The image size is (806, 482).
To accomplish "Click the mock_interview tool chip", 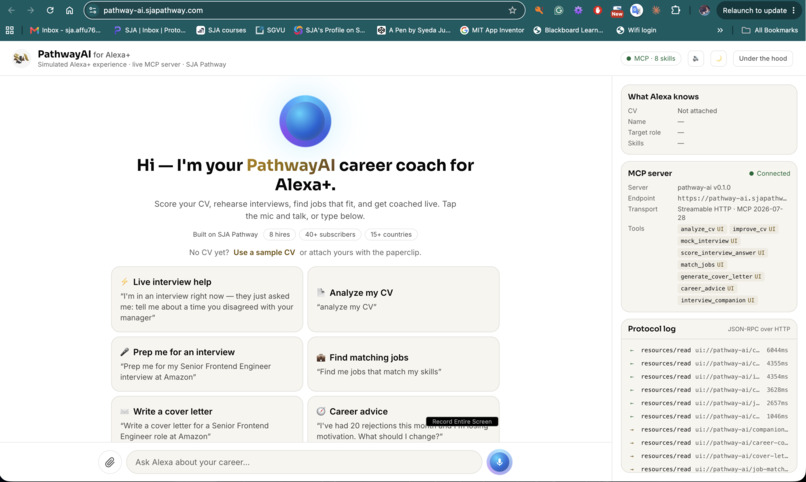I will point(709,241).
